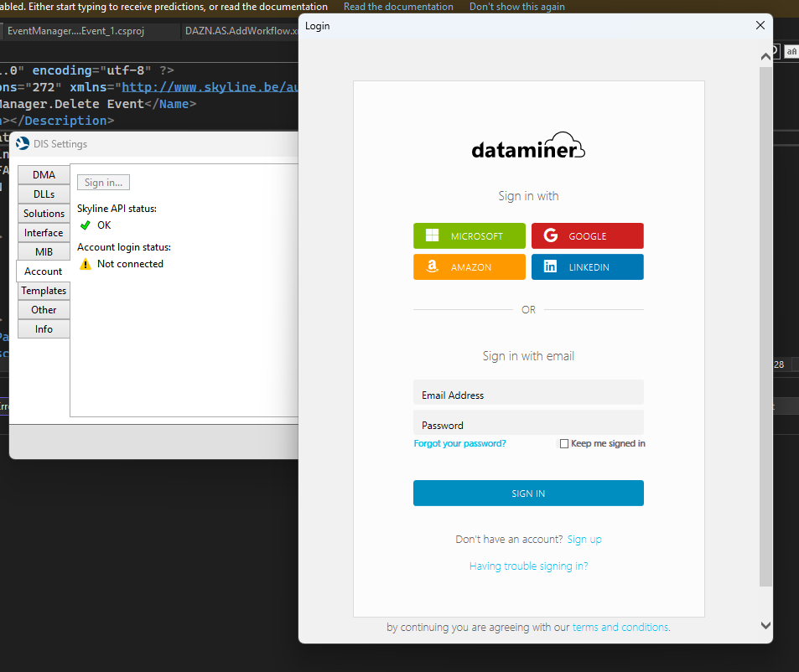
Task: Click the login page scroll-down arrow
Action: (x=765, y=625)
